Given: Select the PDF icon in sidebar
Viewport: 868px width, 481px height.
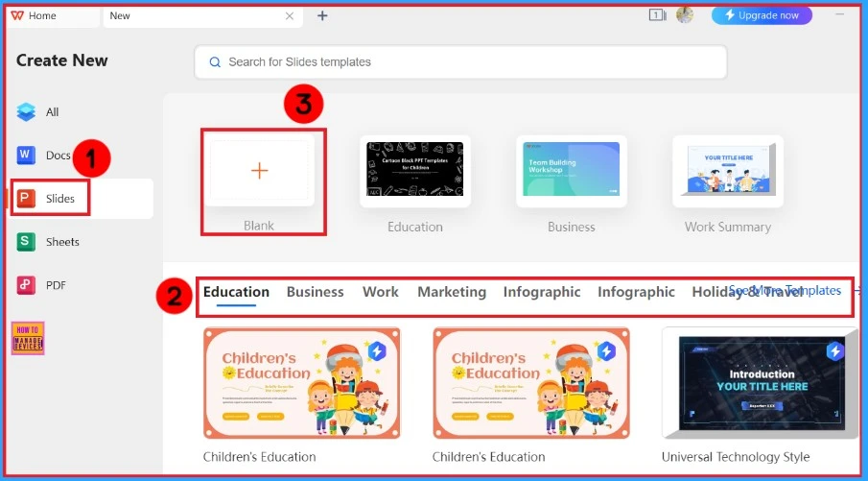Looking at the screenshot, I should click(26, 285).
